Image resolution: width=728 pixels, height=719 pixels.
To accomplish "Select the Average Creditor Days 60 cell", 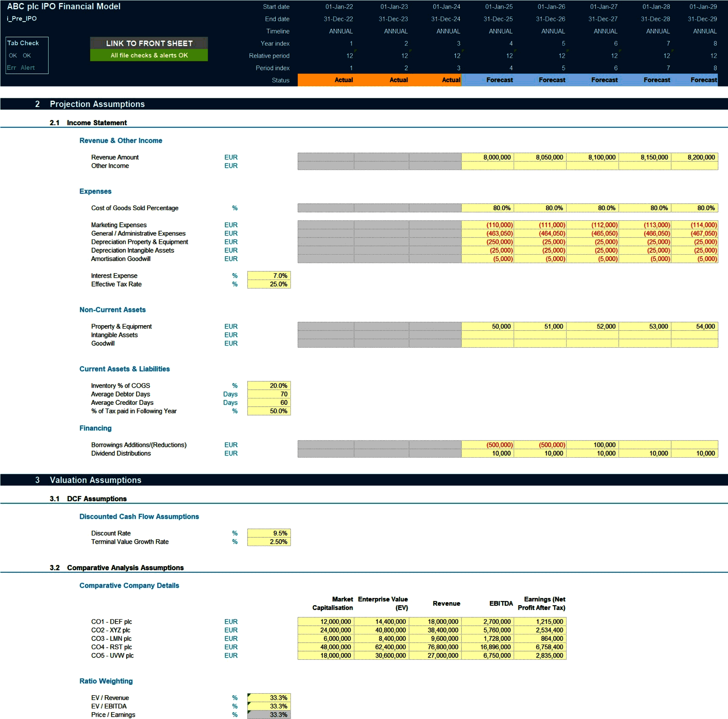I will (x=269, y=403).
